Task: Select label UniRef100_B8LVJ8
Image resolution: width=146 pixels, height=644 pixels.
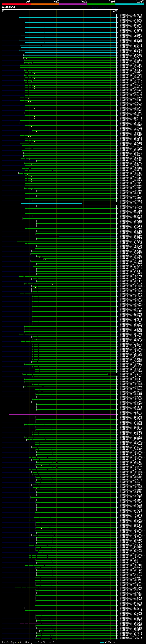Action: pyautogui.click(x=131, y=636)
